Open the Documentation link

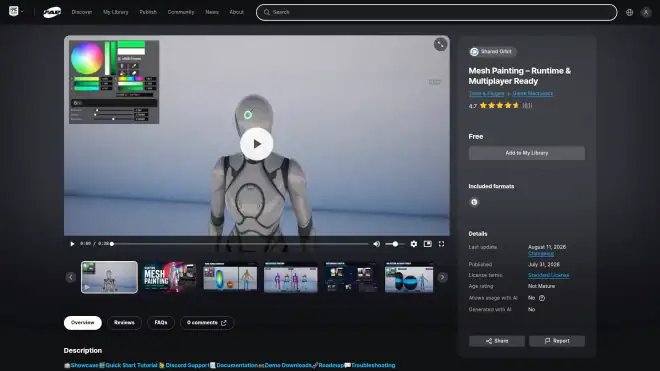237,365
